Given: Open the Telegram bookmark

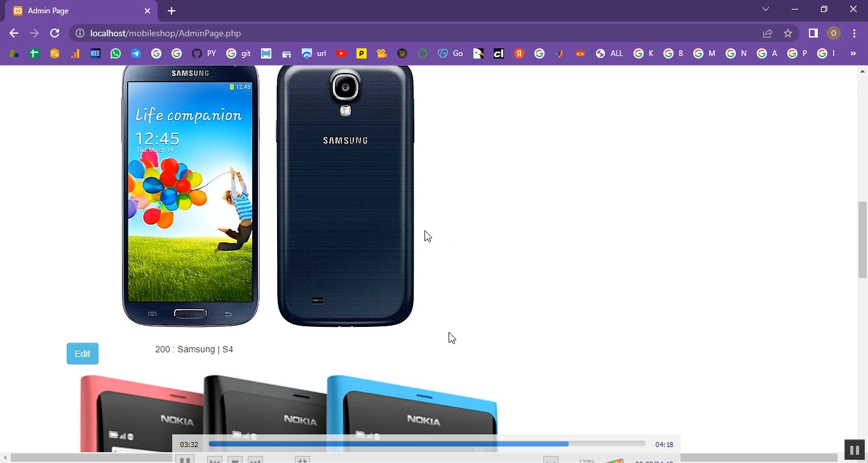Looking at the screenshot, I should [136, 53].
